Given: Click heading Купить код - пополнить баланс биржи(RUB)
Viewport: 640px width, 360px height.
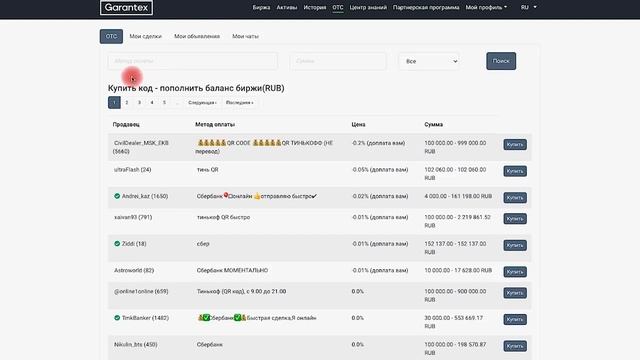Looking at the screenshot, I should coord(196,88).
